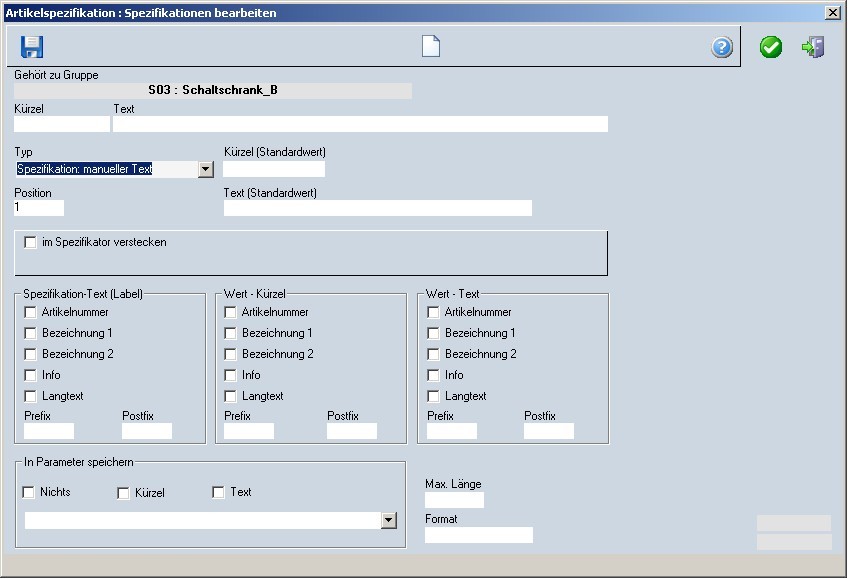The height and width of the screenshot is (579, 848).
Task: Click Prefix field in Spezifikation-Text (Label) group
Action: pyautogui.click(x=49, y=431)
